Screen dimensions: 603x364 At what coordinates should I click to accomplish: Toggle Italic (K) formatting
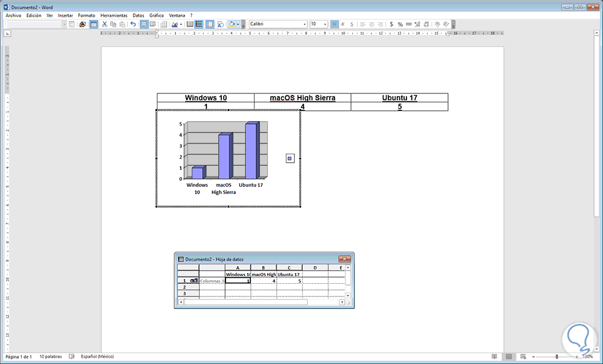pos(343,24)
